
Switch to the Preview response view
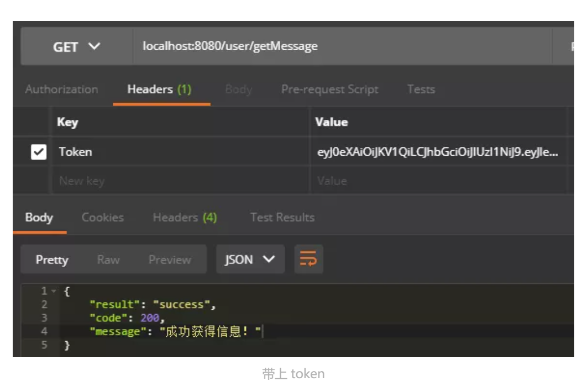[x=169, y=259]
